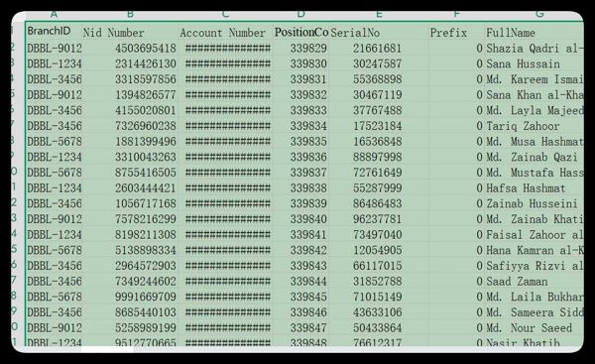
Task: Select column C header
Action: (226, 16)
